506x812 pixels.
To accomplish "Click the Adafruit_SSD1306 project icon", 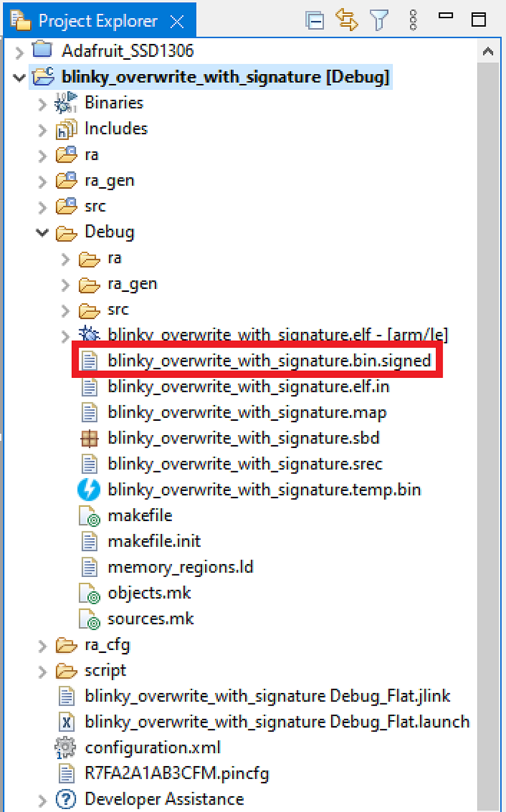I will point(42,49).
